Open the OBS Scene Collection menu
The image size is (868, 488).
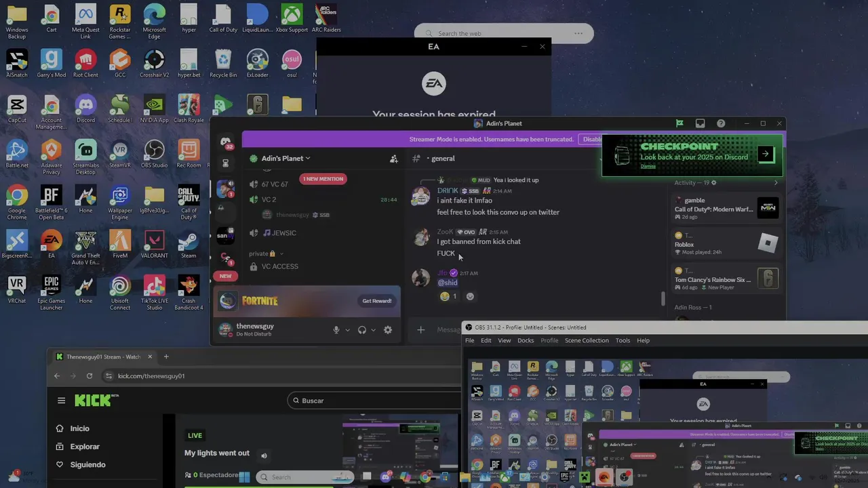pos(587,340)
